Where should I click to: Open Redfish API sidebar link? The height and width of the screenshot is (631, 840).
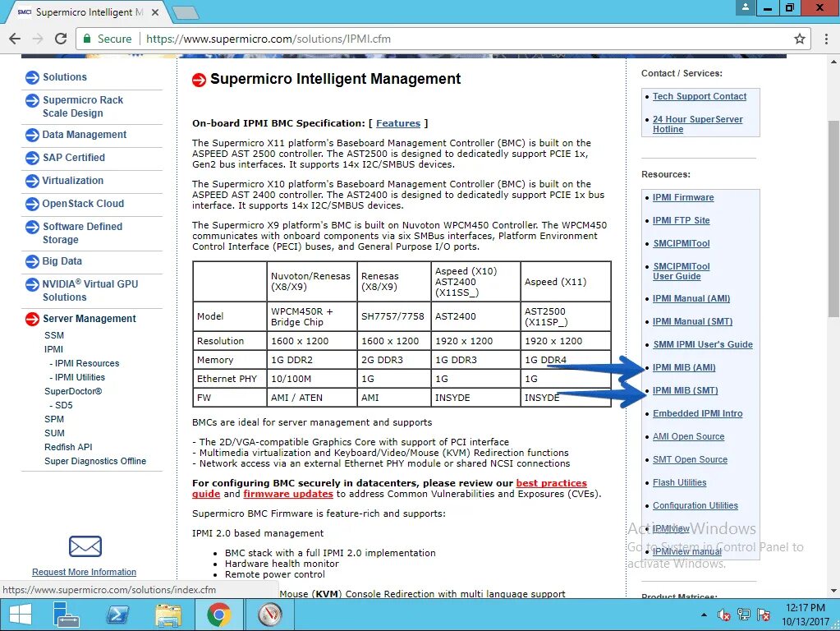[68, 447]
